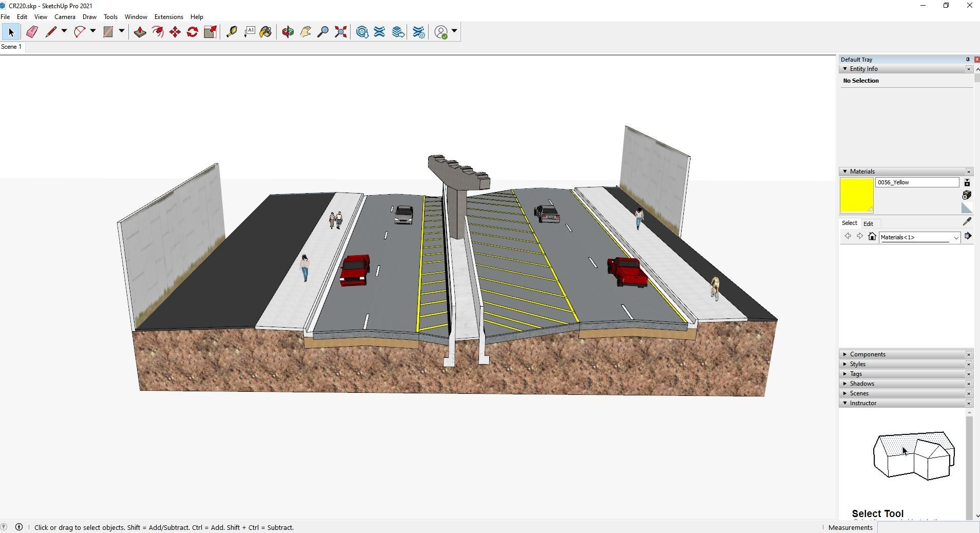Pick the Sample Paint eyedropper
This screenshot has height=533, width=980.
967,221
